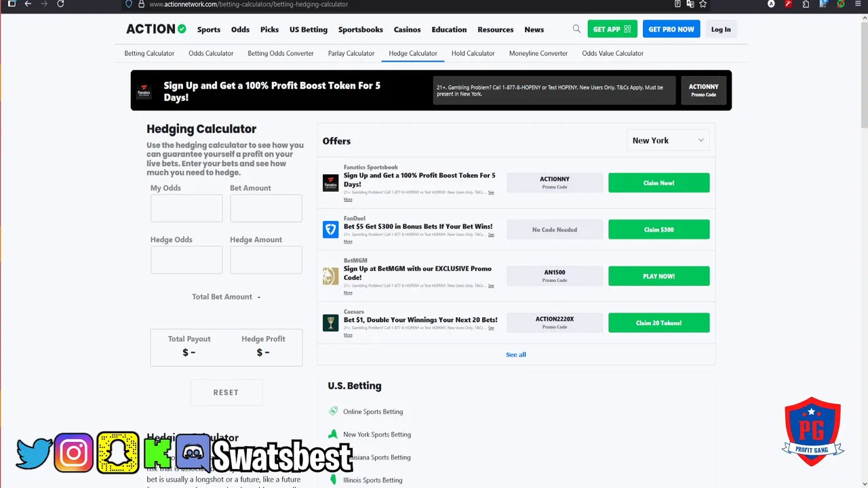Bookmark page with the star icon
Viewport: 868px width, 488px height.
point(703,4)
